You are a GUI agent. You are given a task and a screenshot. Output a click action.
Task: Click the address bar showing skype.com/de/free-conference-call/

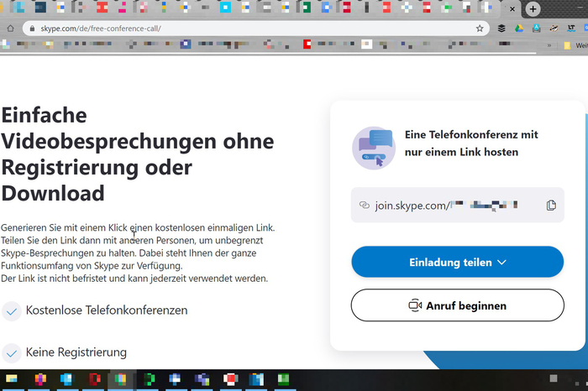[x=255, y=29]
